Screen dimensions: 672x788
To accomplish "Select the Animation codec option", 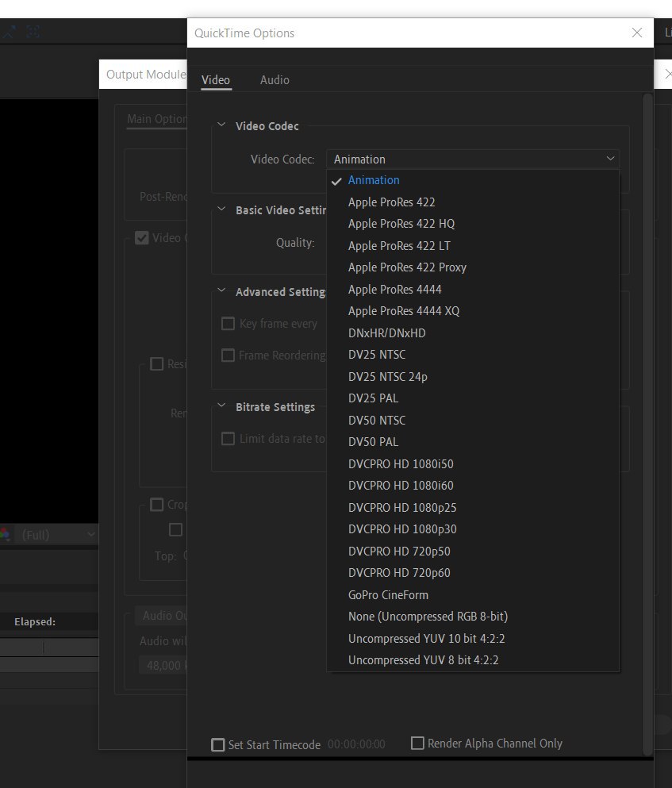I will click(x=473, y=180).
